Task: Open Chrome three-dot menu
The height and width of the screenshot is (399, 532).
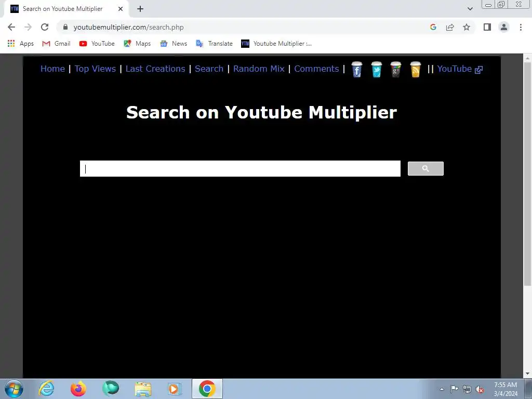Action: 521,27
